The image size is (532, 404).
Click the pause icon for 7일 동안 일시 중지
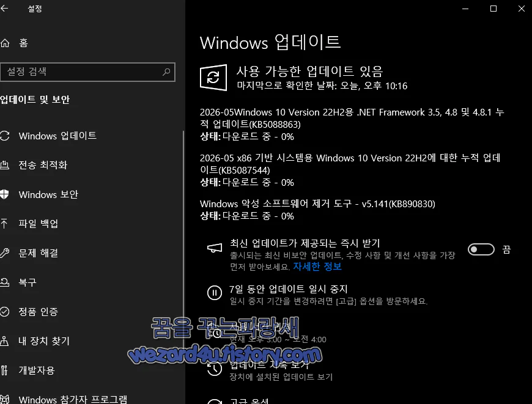pyautogui.click(x=215, y=292)
